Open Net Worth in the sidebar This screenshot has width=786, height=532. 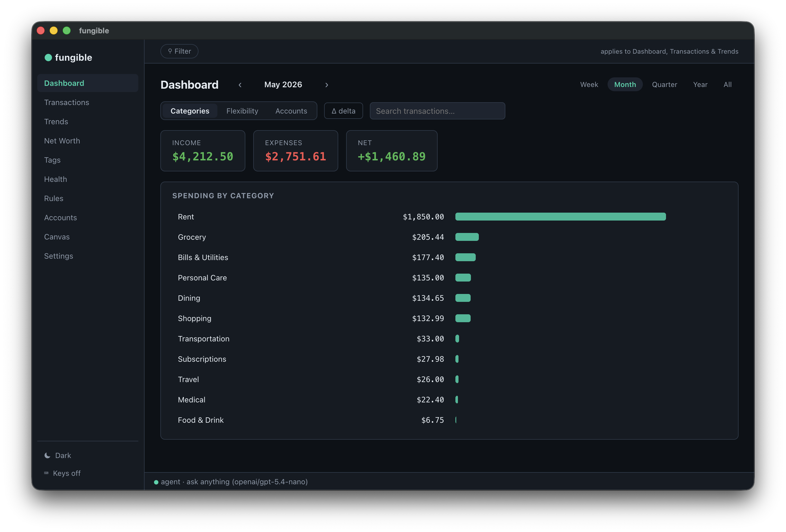coord(88,141)
